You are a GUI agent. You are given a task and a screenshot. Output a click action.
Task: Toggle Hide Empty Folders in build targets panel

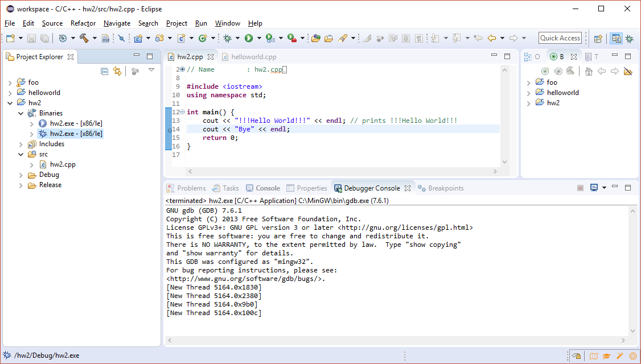point(628,71)
